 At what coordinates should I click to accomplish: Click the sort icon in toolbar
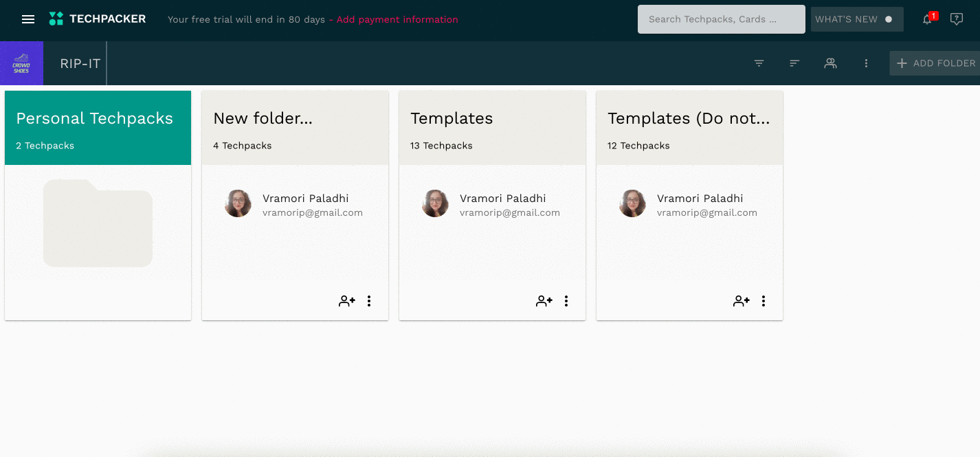pyautogui.click(x=794, y=63)
